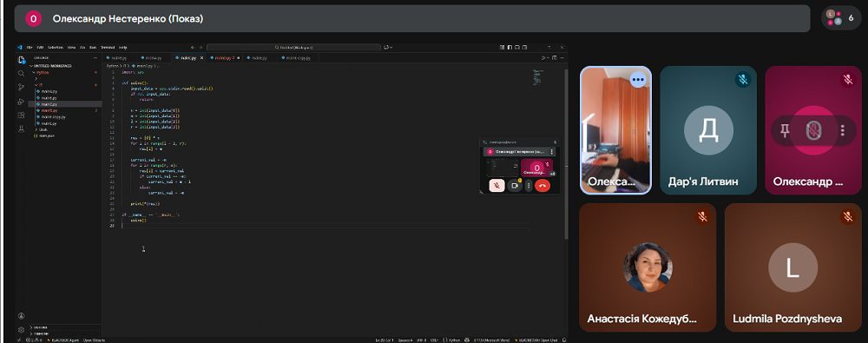Open the Extensions icon in activity bar
The height and width of the screenshot is (343, 868).
[x=21, y=115]
